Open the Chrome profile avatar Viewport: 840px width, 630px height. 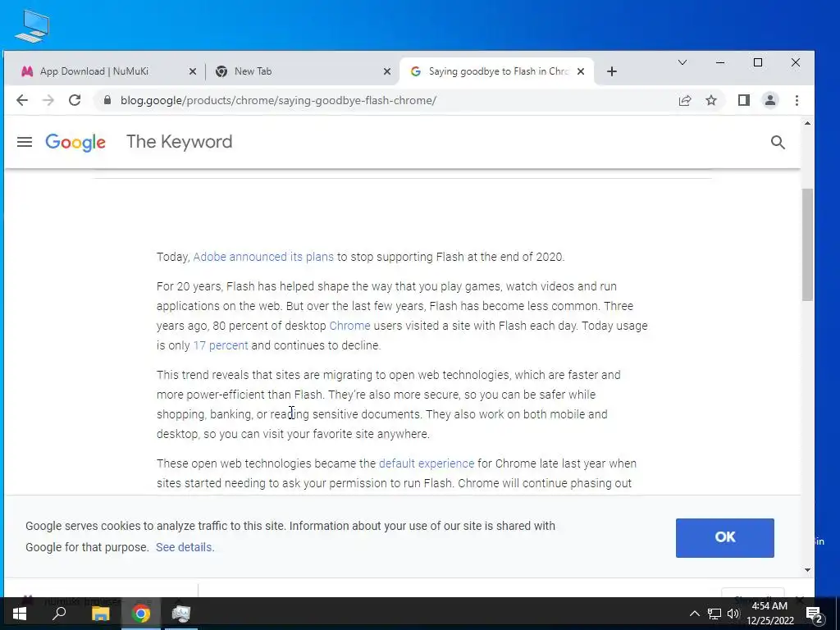pyautogui.click(x=769, y=100)
